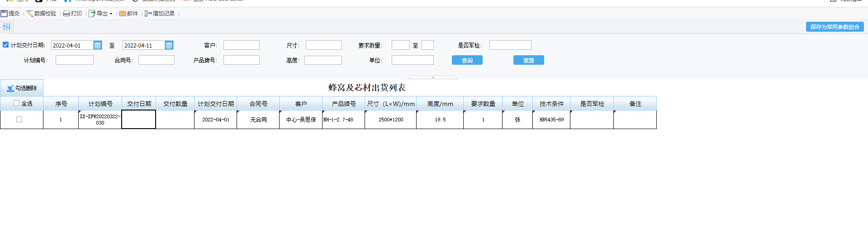Click the 序号 column header
The width and height of the screenshot is (868, 226).
point(61,104)
